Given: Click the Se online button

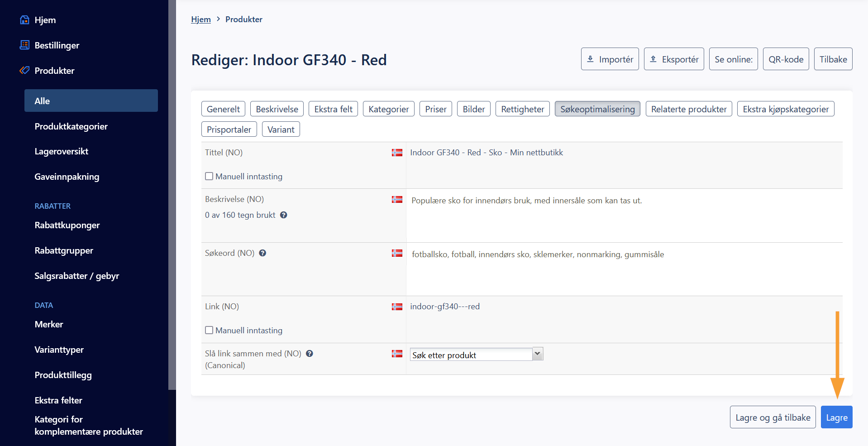Looking at the screenshot, I should pos(734,59).
